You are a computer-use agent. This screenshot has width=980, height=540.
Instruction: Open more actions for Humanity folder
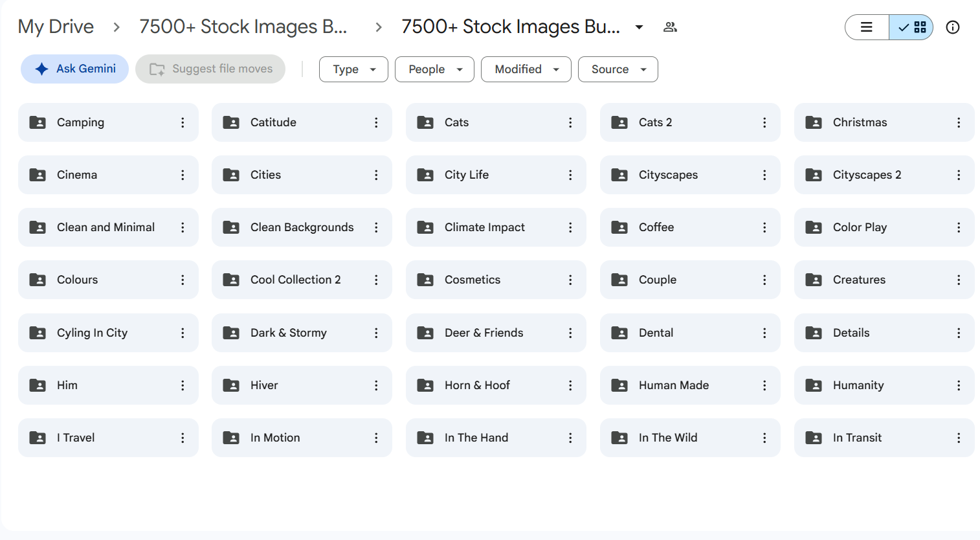(x=959, y=385)
